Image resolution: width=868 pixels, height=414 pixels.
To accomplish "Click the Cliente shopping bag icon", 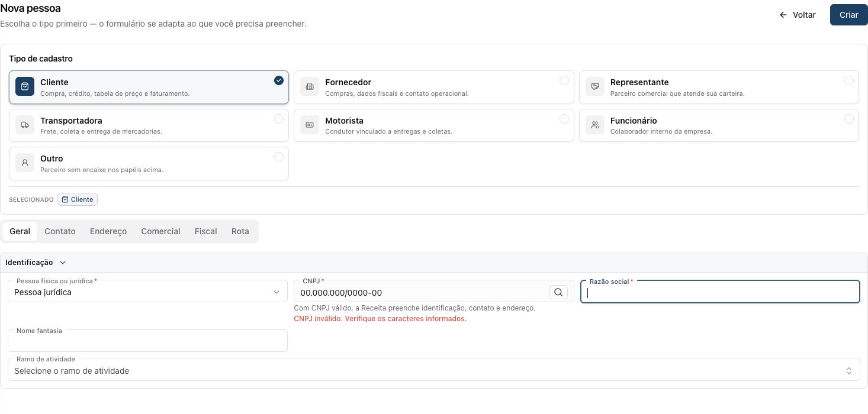I will (x=25, y=86).
